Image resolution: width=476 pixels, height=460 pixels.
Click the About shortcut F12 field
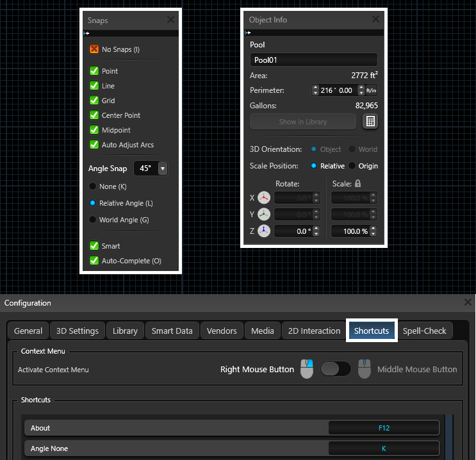coord(383,428)
